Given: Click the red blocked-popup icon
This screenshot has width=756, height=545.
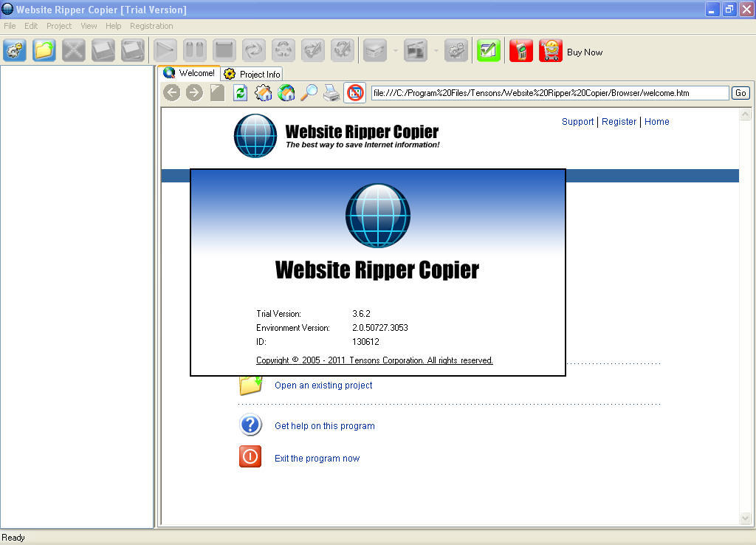Looking at the screenshot, I should [x=355, y=93].
